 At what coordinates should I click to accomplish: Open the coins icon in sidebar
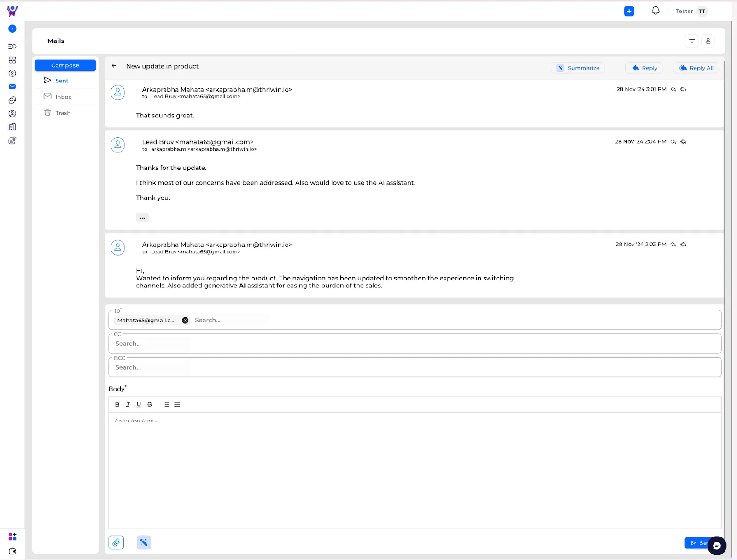(12, 100)
